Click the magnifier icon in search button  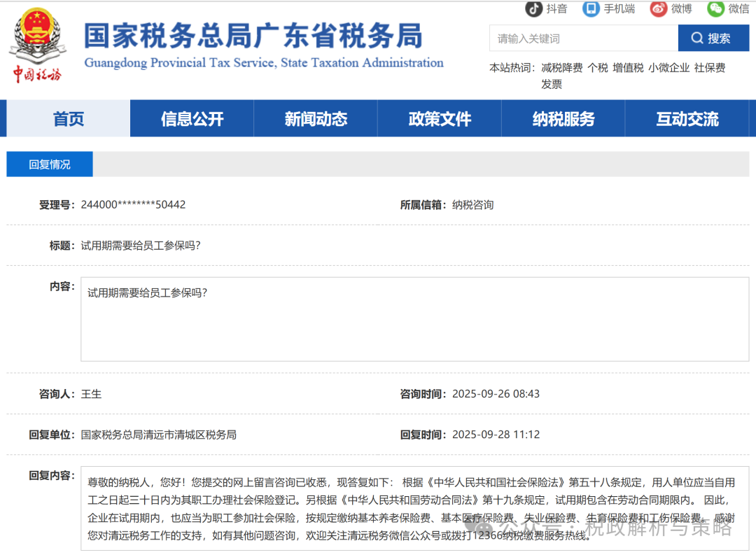697,38
